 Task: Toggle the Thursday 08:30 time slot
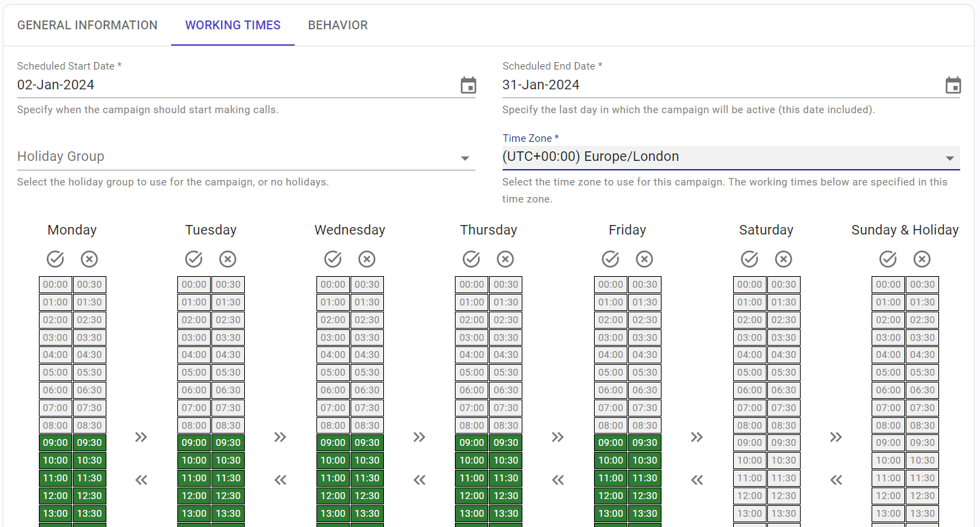point(506,425)
